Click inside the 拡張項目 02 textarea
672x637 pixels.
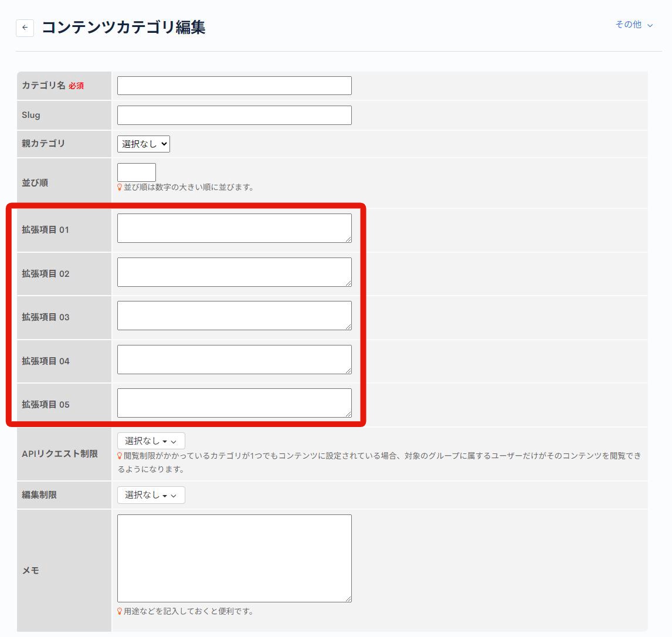234,272
